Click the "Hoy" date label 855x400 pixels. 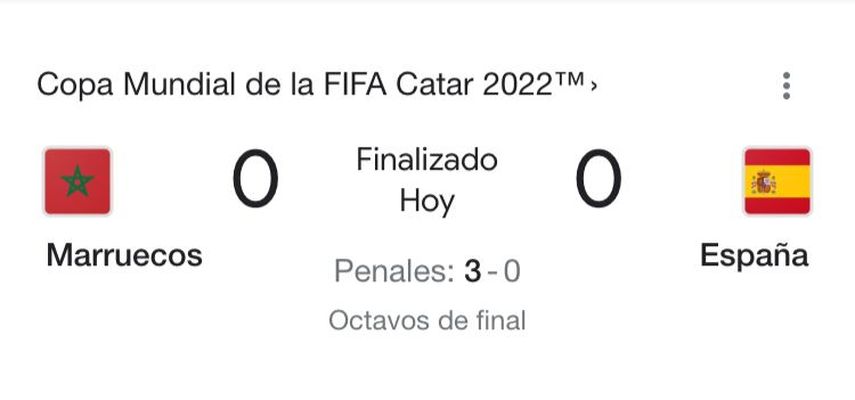click(427, 201)
